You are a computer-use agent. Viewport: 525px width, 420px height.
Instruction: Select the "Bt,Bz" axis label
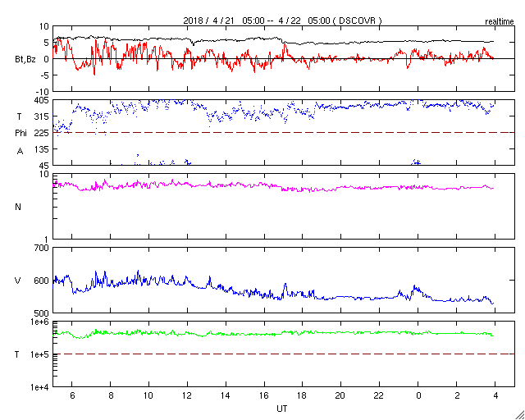[25, 60]
